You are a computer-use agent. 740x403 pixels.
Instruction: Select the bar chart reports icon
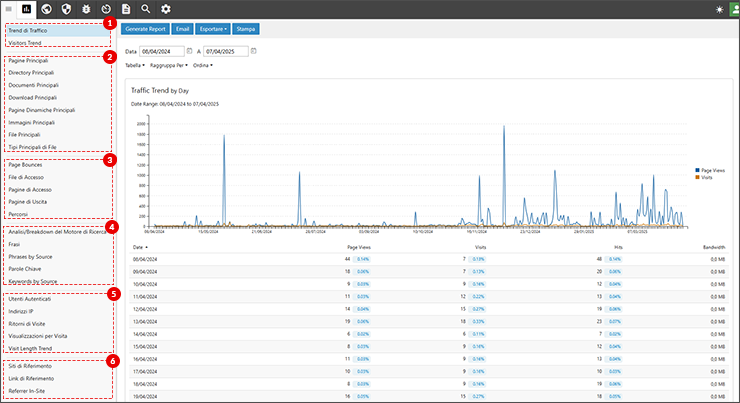coord(27,9)
